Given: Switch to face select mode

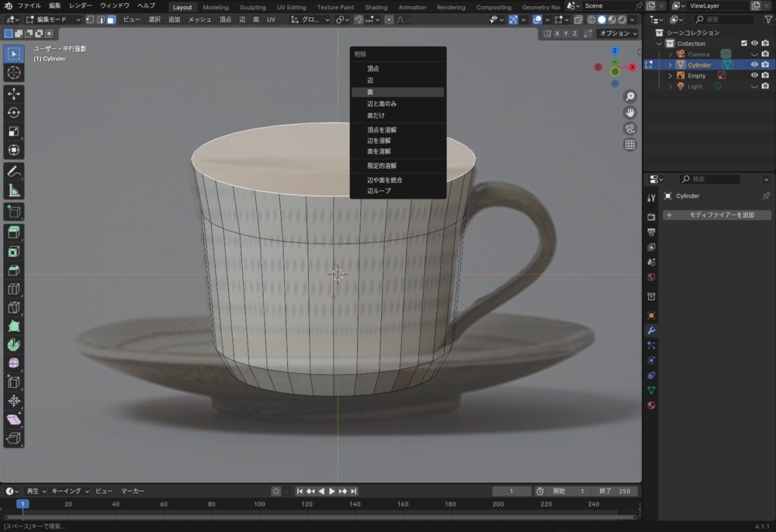Looking at the screenshot, I should point(111,19).
